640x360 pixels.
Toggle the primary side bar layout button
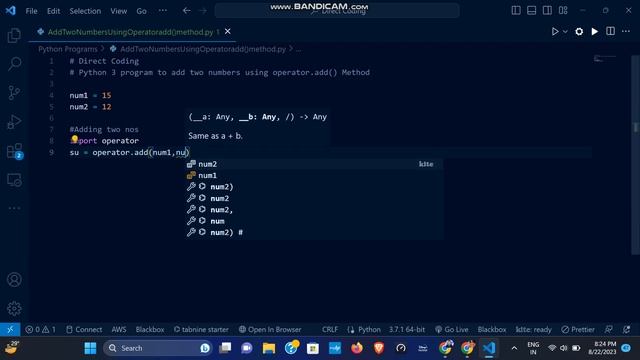point(516,11)
